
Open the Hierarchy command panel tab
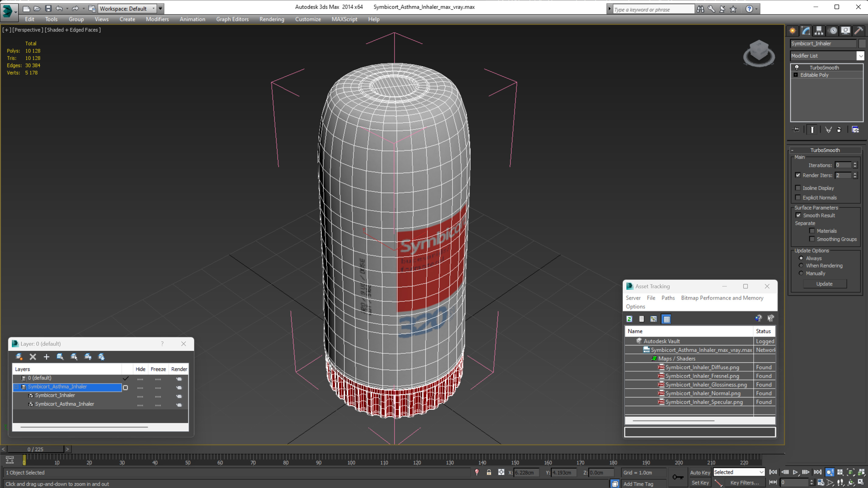pyautogui.click(x=818, y=31)
